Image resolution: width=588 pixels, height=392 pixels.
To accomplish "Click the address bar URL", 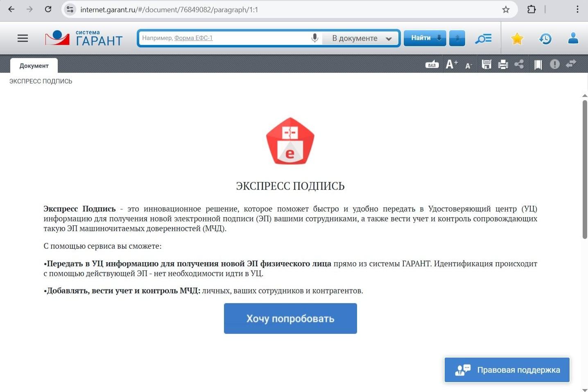I will pyautogui.click(x=169, y=10).
